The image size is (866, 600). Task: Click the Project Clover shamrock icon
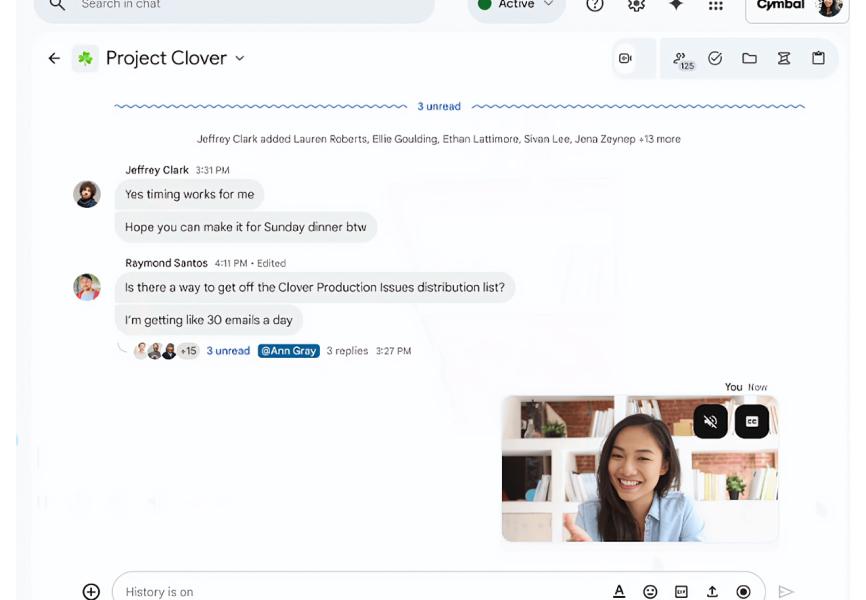85,58
